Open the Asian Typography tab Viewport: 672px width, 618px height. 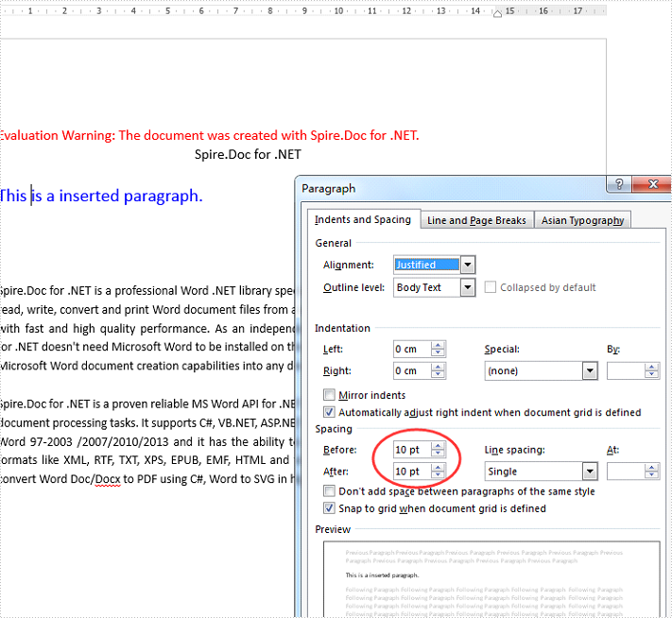pyautogui.click(x=582, y=220)
